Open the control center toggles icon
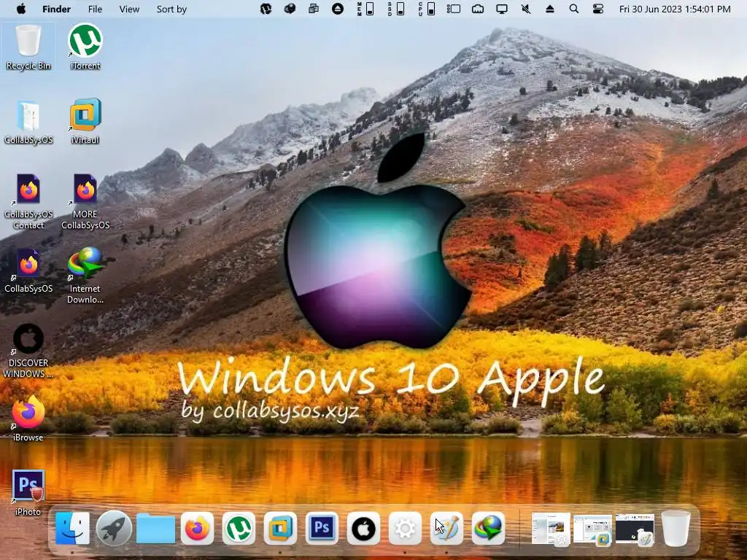 pos(598,9)
